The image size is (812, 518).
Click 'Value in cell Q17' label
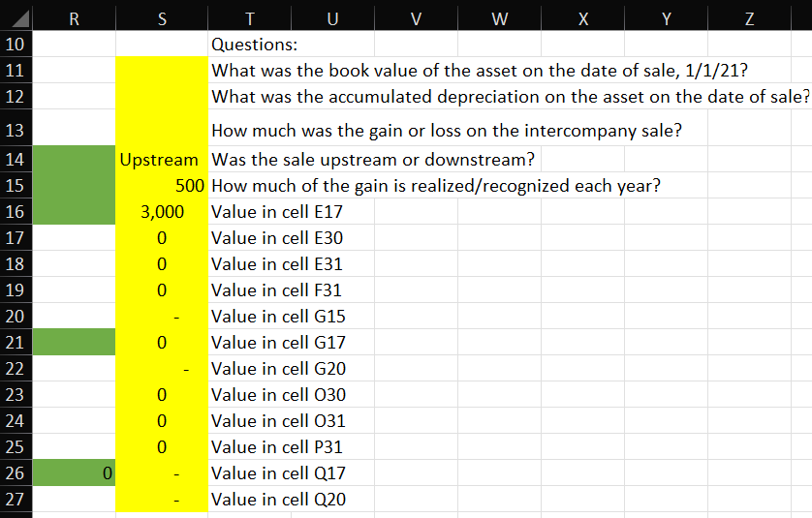pos(279,473)
